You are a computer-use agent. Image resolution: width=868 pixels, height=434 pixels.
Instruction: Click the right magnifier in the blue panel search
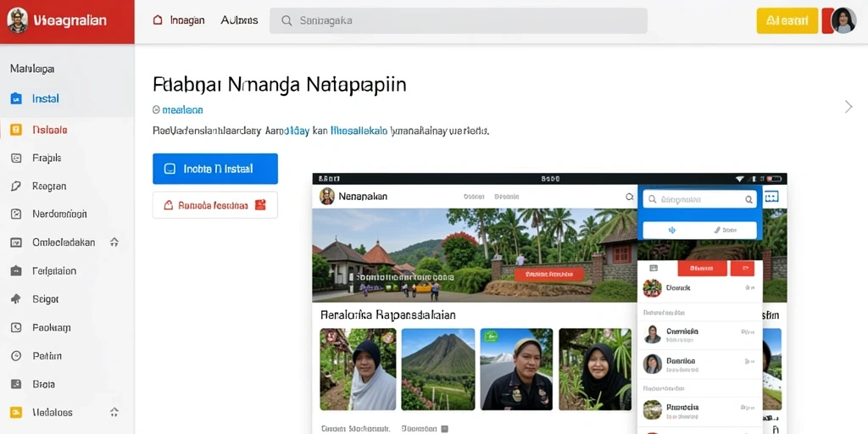748,199
